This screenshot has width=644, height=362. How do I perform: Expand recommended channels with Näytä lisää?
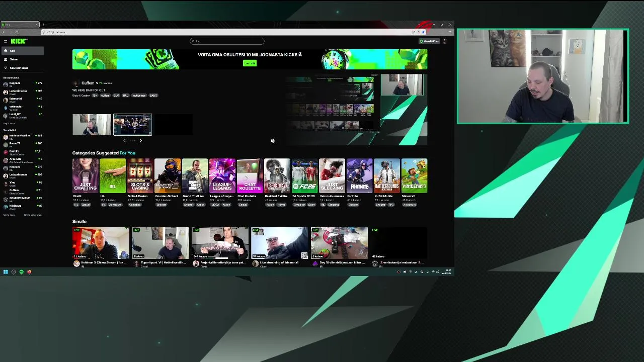click(x=9, y=215)
